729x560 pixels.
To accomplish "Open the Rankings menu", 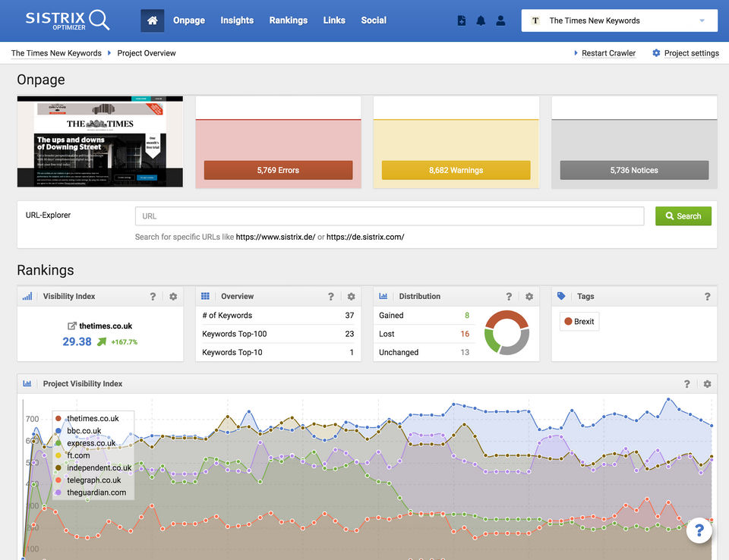I will click(288, 20).
